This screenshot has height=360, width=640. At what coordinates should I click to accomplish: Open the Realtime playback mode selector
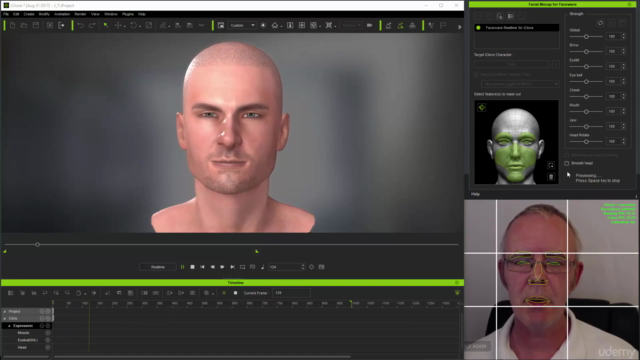(158, 267)
